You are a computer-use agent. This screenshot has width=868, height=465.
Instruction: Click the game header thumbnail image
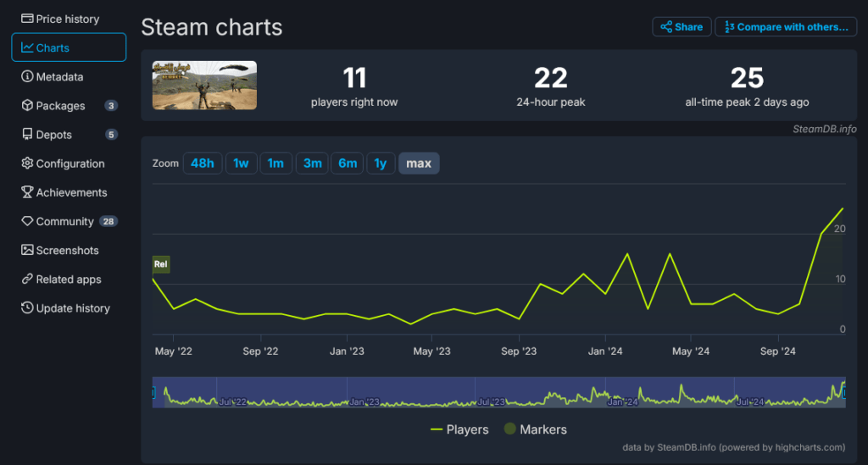tap(205, 86)
